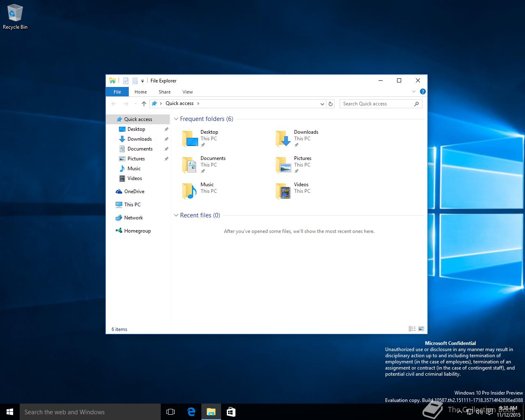The height and width of the screenshot is (420, 525).
Task: Go forward with the forward arrow
Action: [126, 104]
